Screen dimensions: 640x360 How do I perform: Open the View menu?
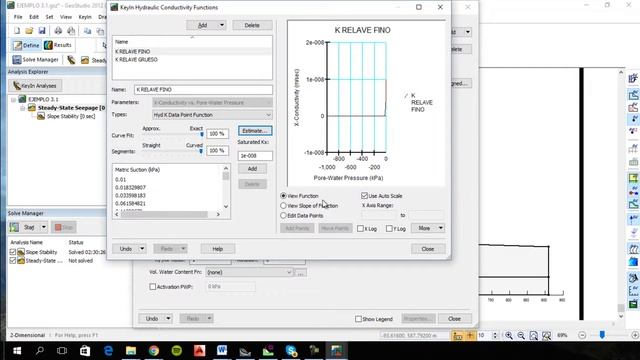point(66,17)
